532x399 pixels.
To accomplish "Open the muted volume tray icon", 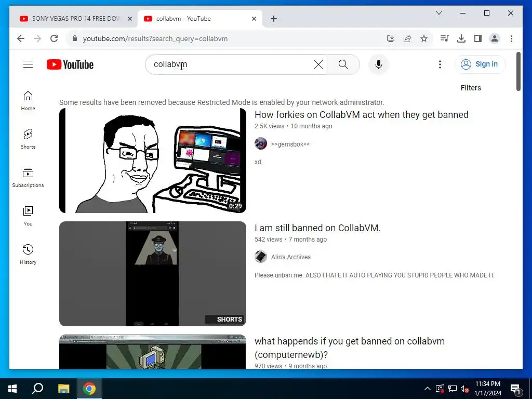I will tap(464, 389).
